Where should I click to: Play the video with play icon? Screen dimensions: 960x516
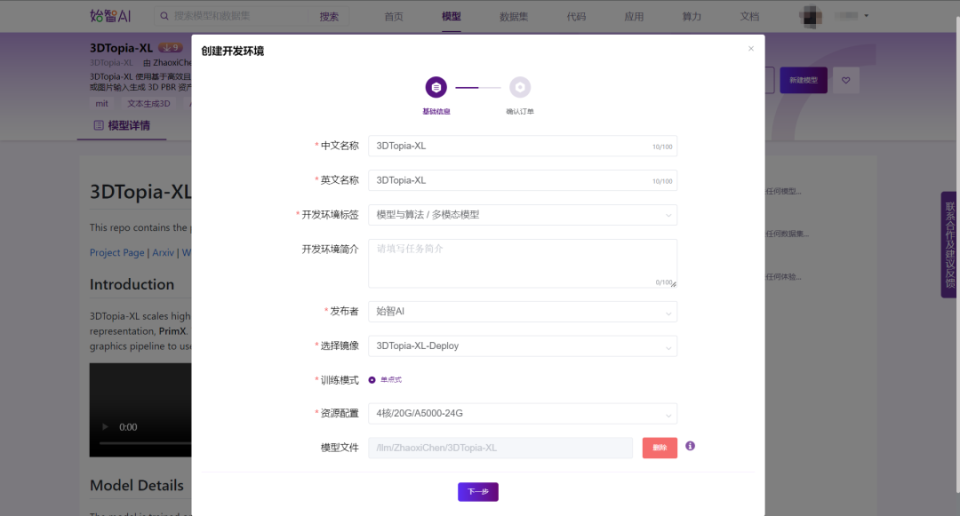(105, 427)
